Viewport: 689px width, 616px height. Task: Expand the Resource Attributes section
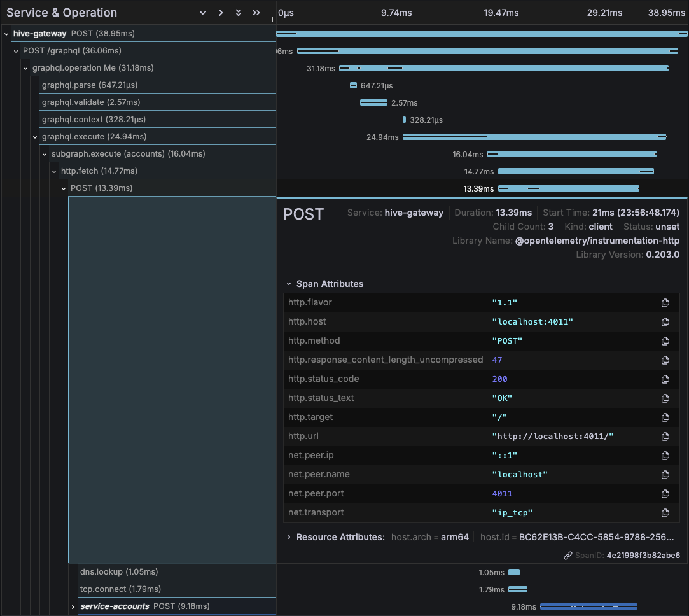click(x=288, y=536)
